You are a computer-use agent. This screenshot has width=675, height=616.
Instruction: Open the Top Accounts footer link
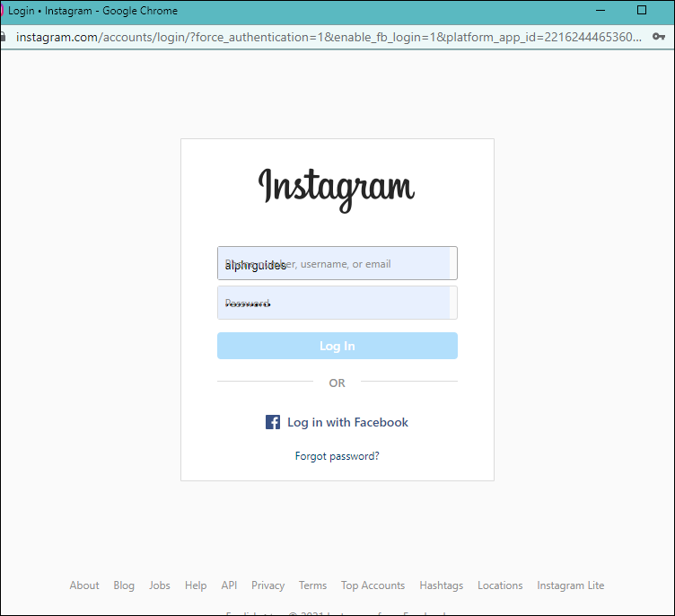click(x=373, y=585)
